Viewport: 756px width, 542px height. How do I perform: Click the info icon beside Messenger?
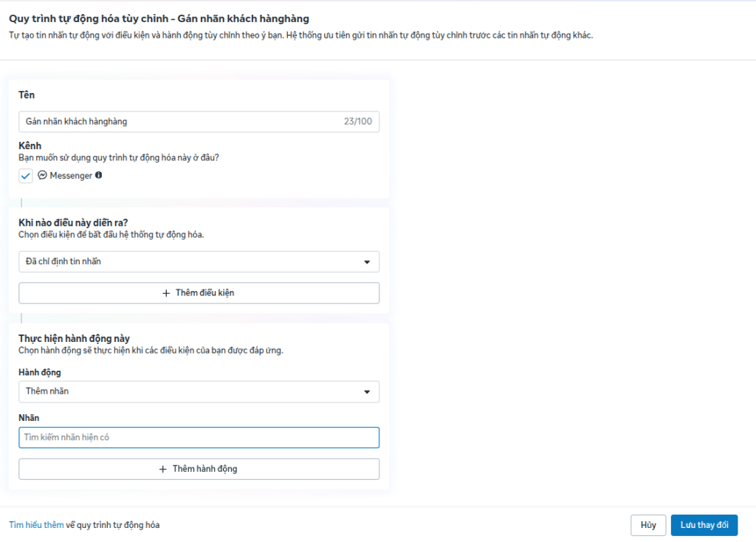[x=98, y=175]
